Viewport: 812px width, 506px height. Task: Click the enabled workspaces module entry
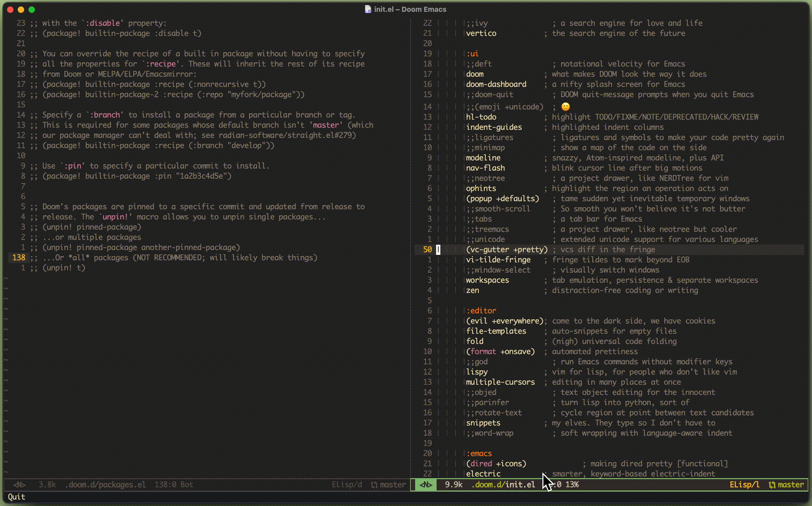(487, 280)
